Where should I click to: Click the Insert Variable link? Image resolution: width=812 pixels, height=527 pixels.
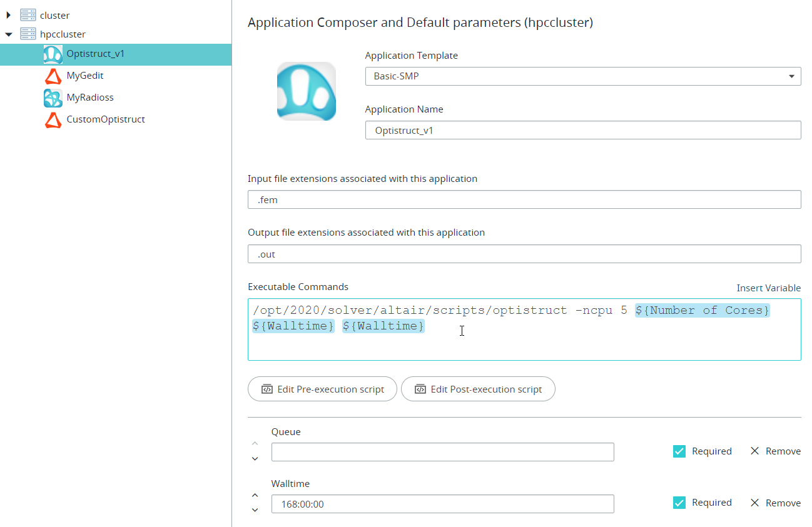point(769,288)
